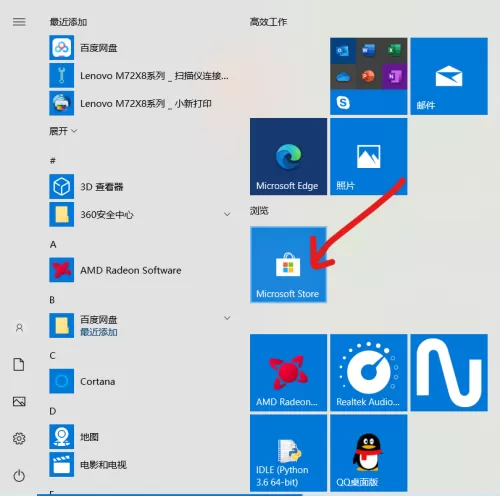
Task: Open the 邮件 mail tile
Action: coord(449,76)
